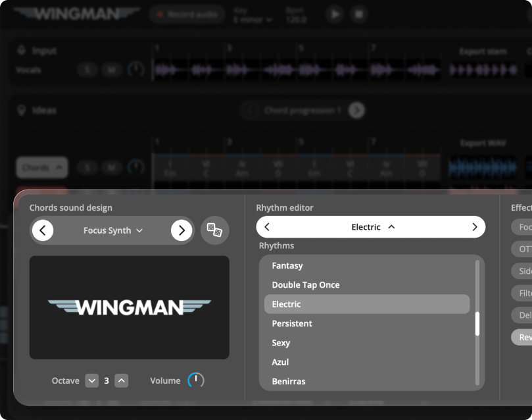Toggle the Rev effect pill

(522, 337)
